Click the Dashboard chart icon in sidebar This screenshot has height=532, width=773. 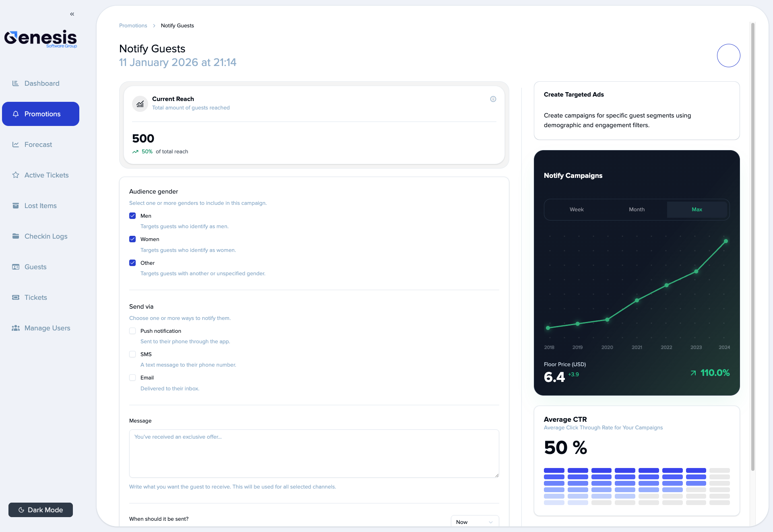click(16, 83)
